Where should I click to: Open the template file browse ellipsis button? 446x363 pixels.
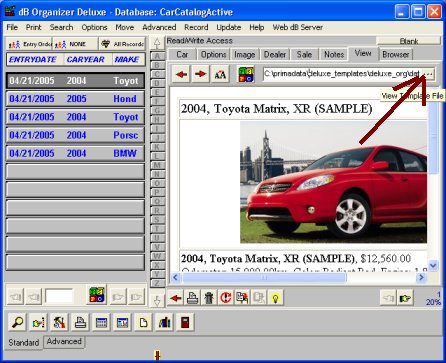(x=429, y=74)
